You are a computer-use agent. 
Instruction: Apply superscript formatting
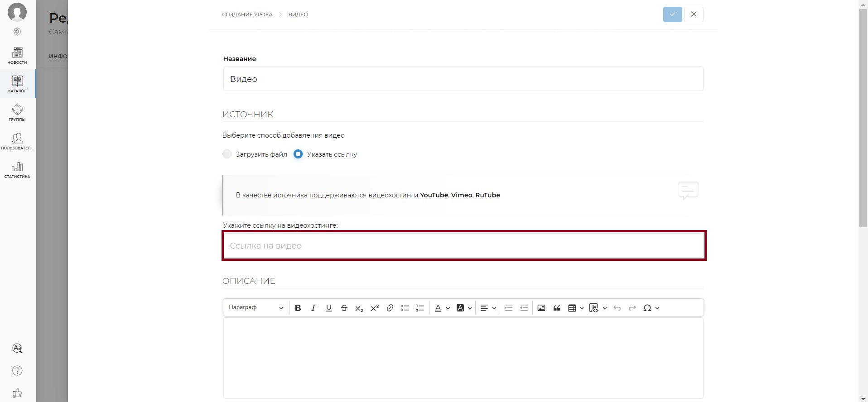click(x=375, y=308)
